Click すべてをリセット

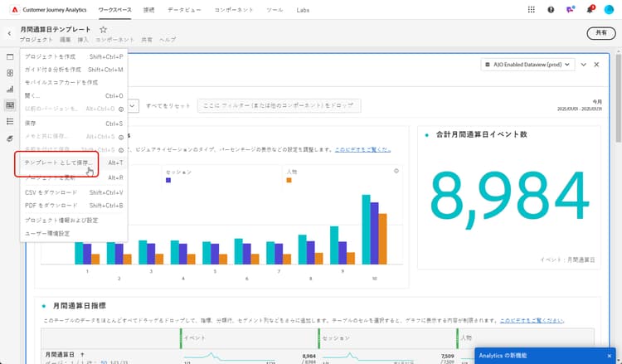[168, 106]
